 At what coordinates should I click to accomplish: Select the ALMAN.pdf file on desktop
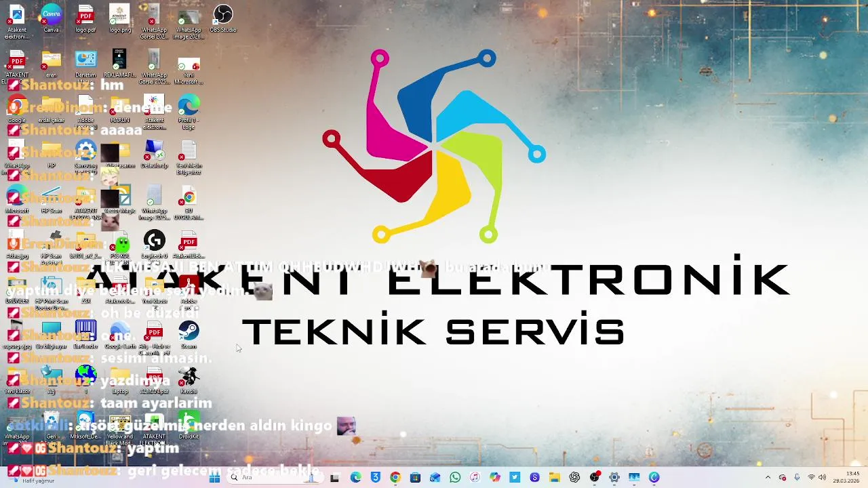[x=154, y=380]
